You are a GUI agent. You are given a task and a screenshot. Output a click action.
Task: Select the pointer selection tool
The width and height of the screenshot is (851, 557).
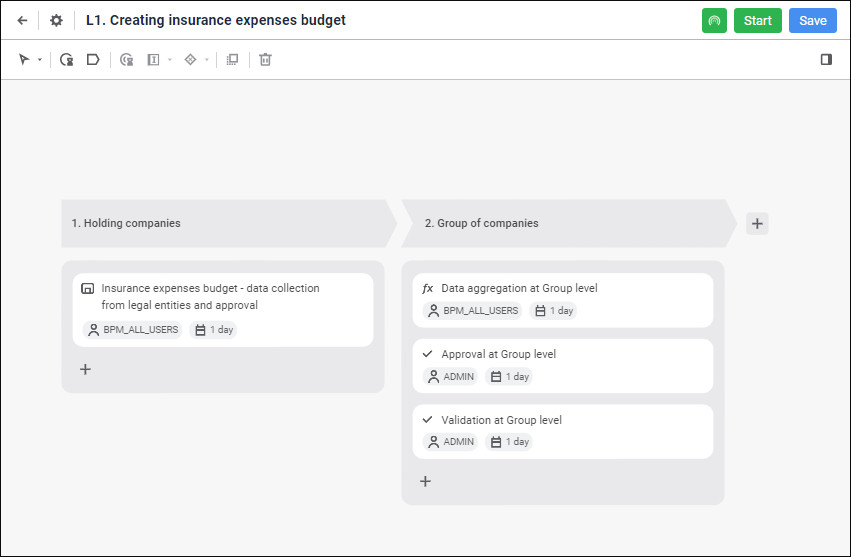24,60
